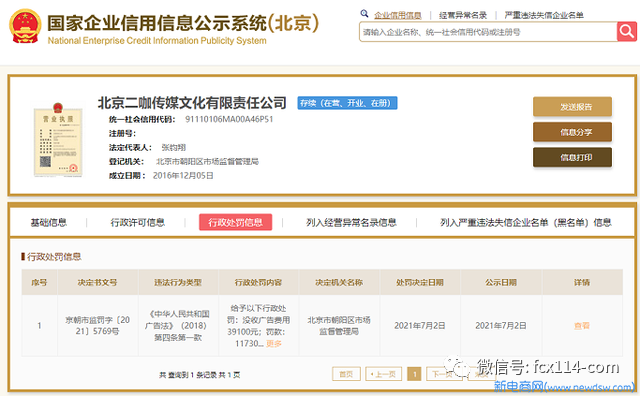Click establishment date 2016年12月05日
640x396 pixels.
(183, 176)
